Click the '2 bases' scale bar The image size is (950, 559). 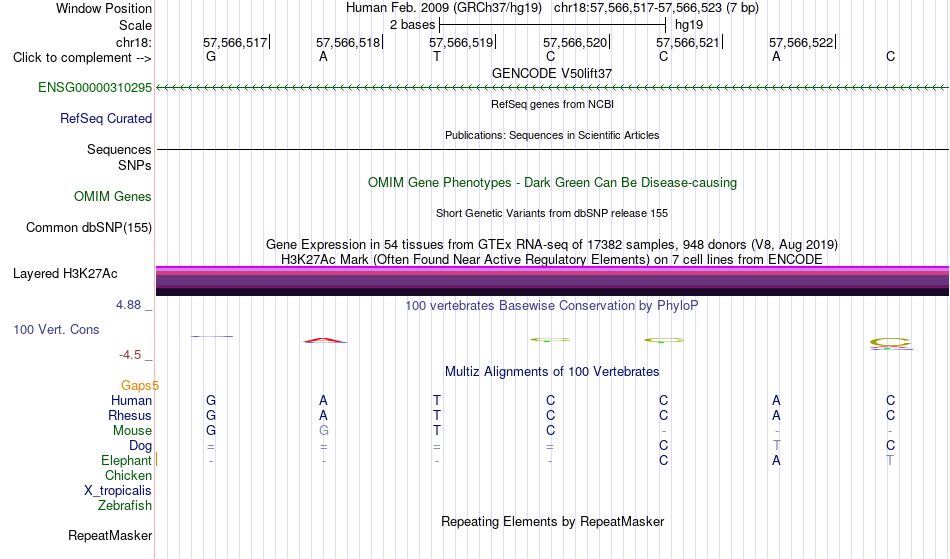pyautogui.click(x=552, y=25)
